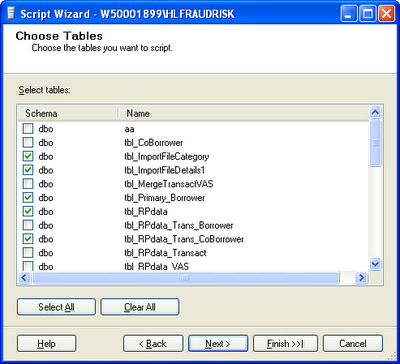400x364 pixels.
Task: Click the Finish >>| button
Action: pos(285,343)
